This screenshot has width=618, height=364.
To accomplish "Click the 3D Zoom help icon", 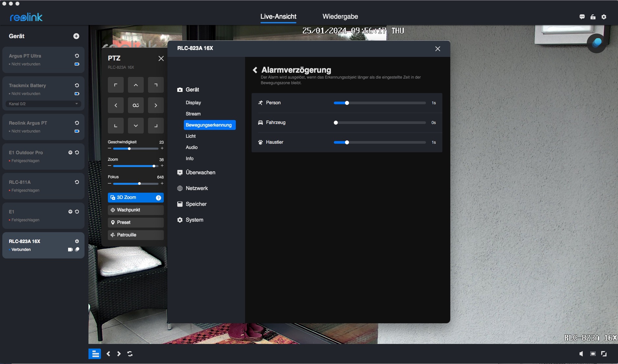I will coord(159,198).
